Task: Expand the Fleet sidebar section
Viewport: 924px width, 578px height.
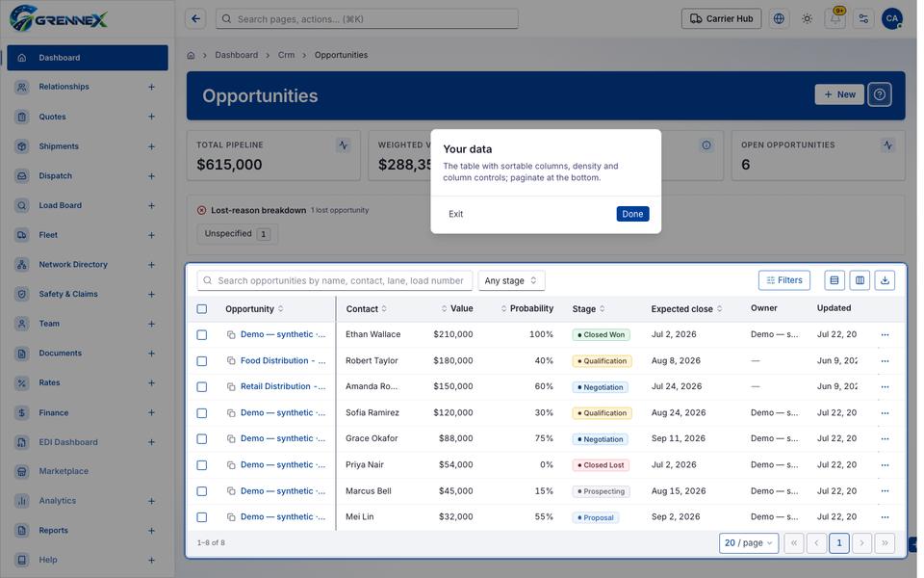Action: point(151,235)
